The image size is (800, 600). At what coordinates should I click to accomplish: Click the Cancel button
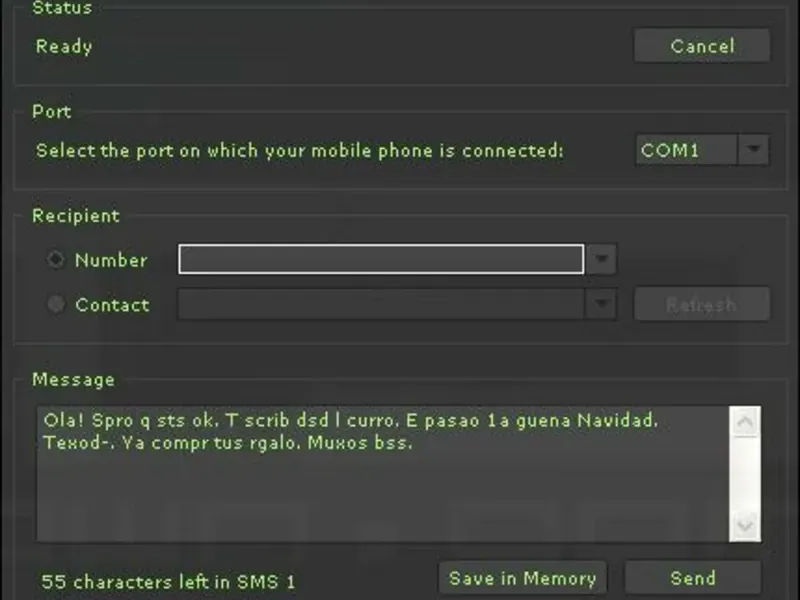click(x=702, y=46)
